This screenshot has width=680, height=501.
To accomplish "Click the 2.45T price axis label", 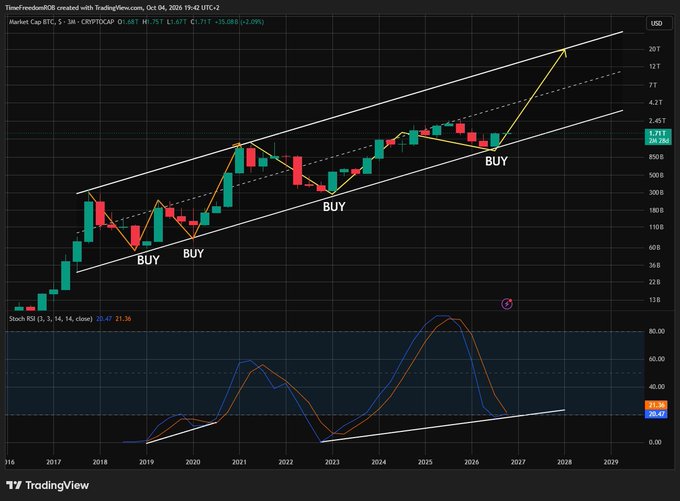I will point(657,121).
